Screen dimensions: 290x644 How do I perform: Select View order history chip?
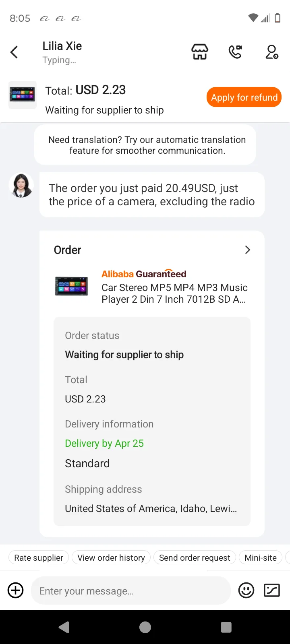(111, 558)
